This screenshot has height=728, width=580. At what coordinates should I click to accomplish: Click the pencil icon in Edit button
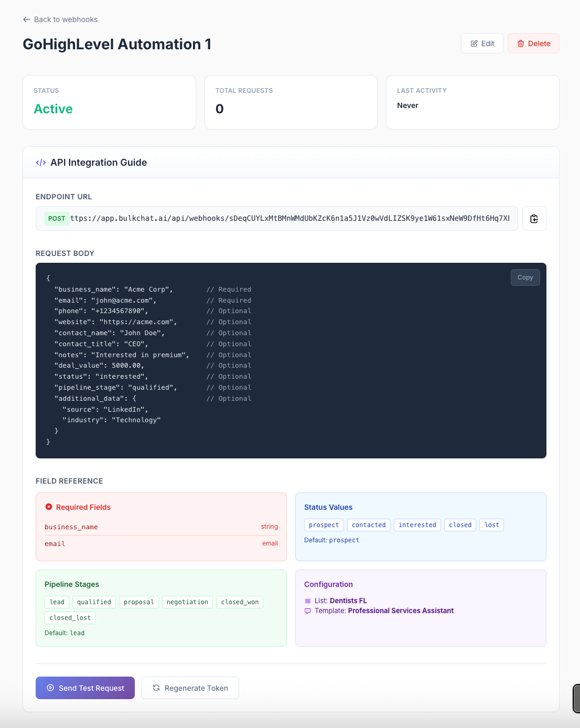(474, 44)
